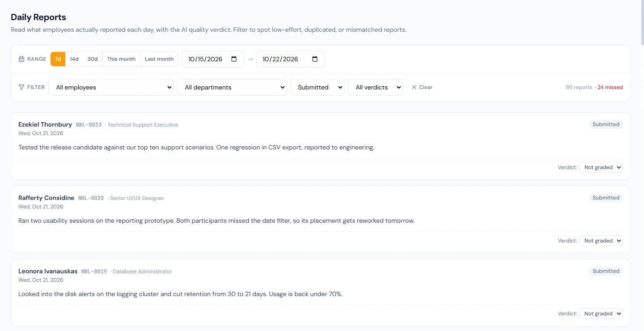Click the Submitted badge on Rafferty Considine's report
This screenshot has height=331, width=644.
pos(606,198)
